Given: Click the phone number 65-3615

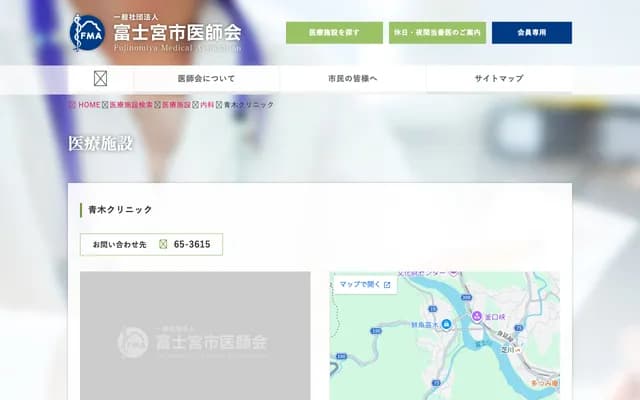Looking at the screenshot, I should point(192,244).
